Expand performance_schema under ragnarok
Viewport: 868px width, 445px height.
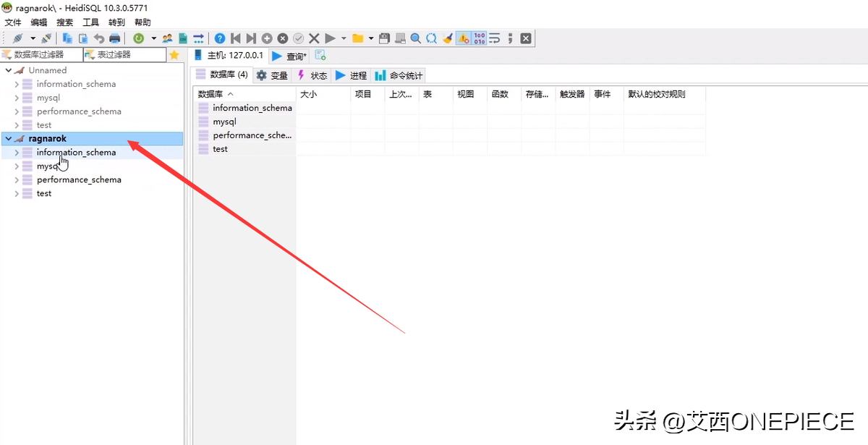coord(17,179)
